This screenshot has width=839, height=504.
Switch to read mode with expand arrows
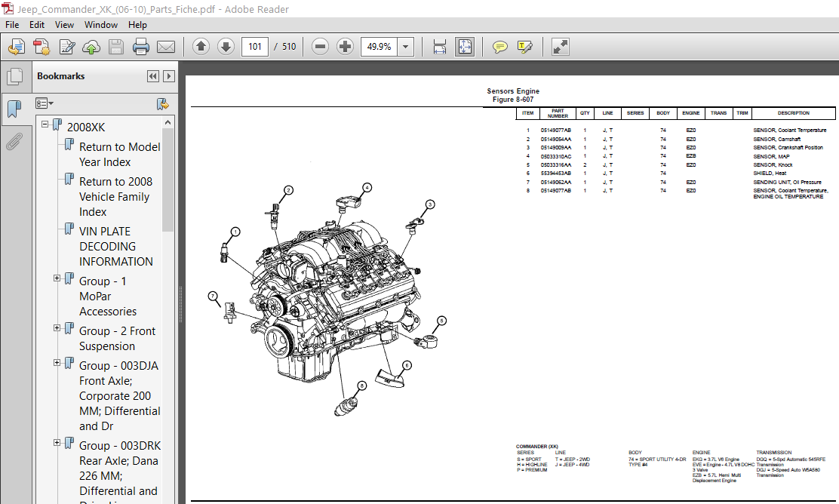coord(561,47)
